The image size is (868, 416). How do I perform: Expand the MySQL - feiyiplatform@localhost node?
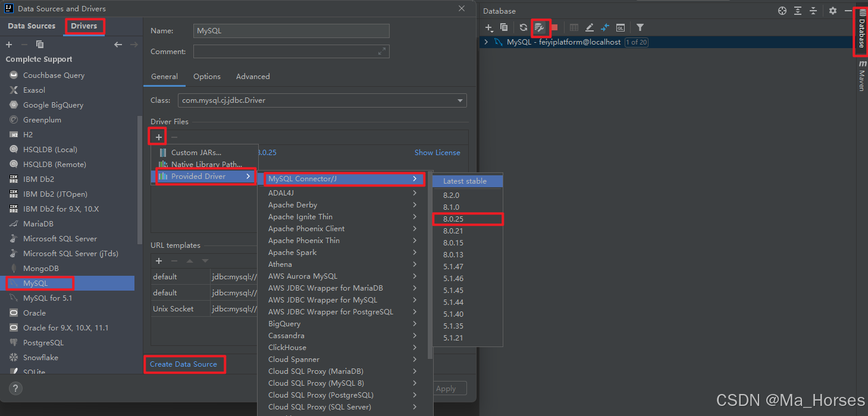point(486,42)
